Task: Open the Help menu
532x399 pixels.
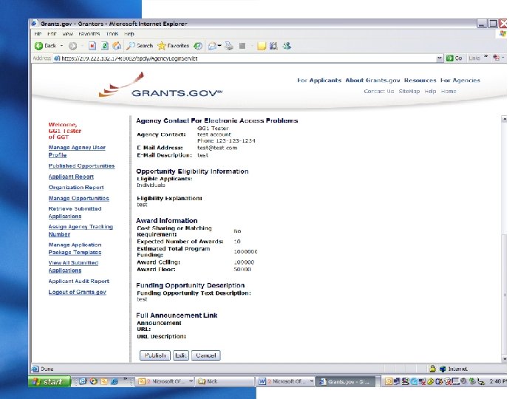Action: pyautogui.click(x=129, y=34)
